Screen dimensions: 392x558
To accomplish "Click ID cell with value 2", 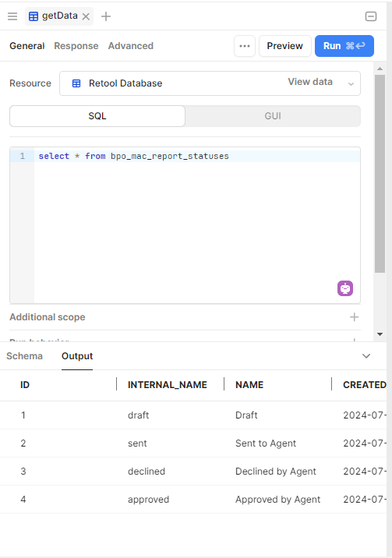I will coord(23,443).
